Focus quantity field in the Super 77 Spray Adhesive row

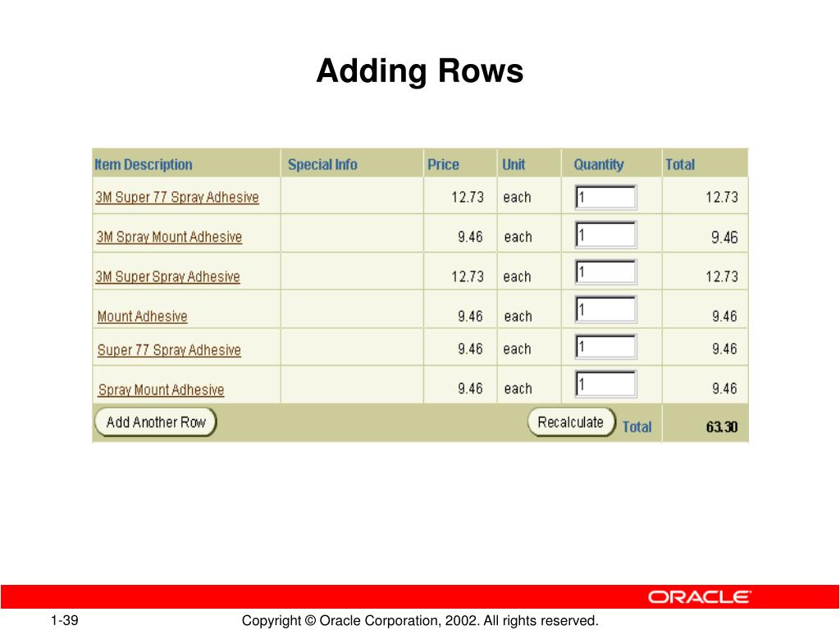(605, 347)
